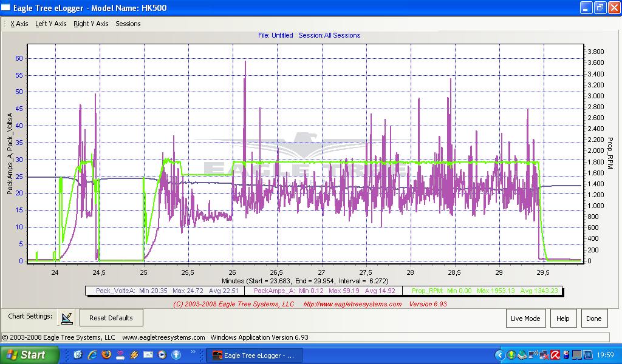622x364 pixels.
Task: Open the X Axis menu
Action: click(x=19, y=24)
